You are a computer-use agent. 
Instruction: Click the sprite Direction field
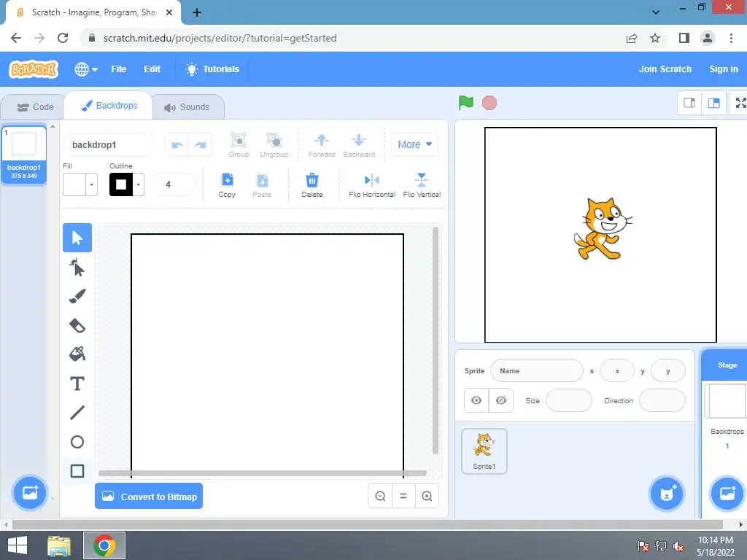point(662,400)
